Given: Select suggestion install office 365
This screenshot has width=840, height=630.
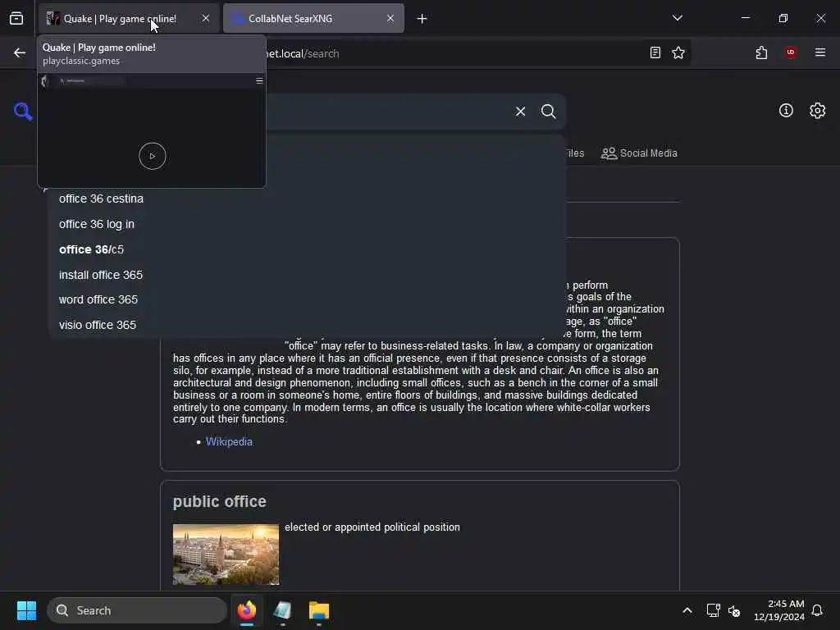Looking at the screenshot, I should (307, 275).
